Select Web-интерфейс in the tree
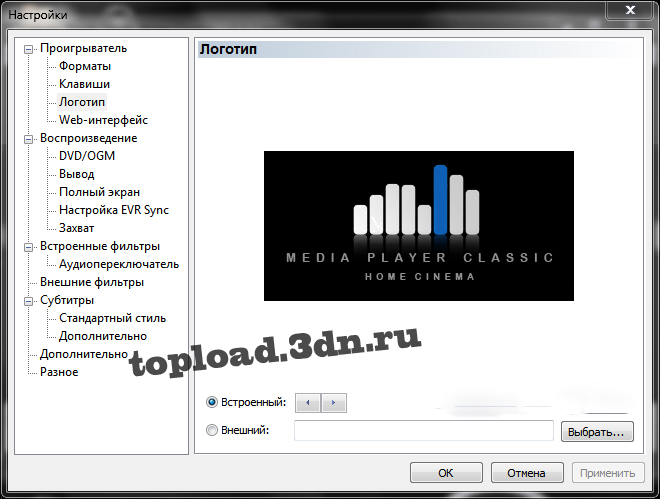This screenshot has width=660, height=499. pyautogui.click(x=103, y=120)
